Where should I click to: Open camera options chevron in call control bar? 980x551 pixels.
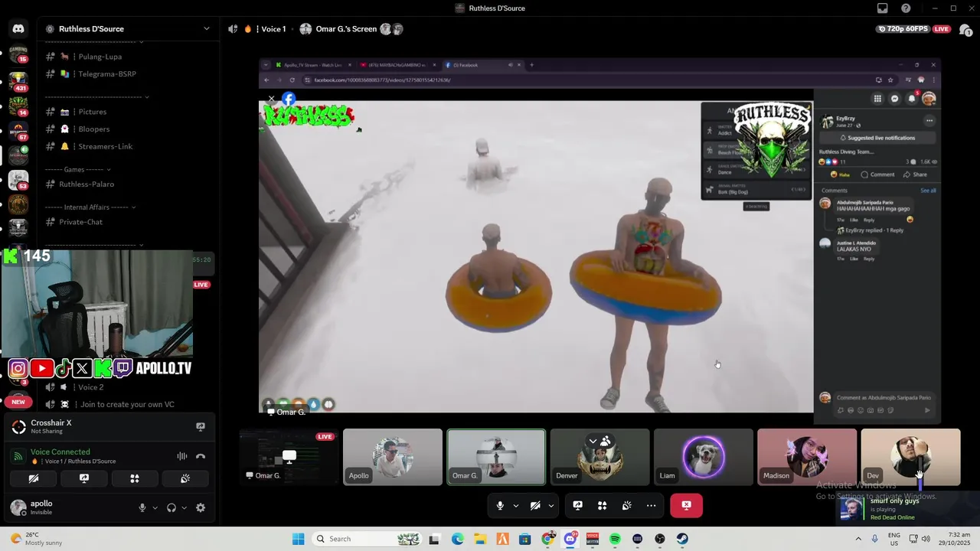(550, 505)
